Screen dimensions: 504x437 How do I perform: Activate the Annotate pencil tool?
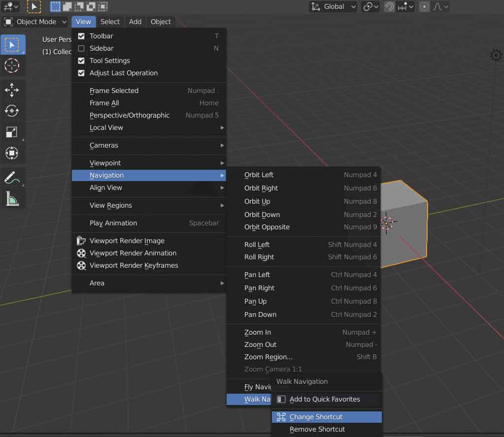[12, 178]
